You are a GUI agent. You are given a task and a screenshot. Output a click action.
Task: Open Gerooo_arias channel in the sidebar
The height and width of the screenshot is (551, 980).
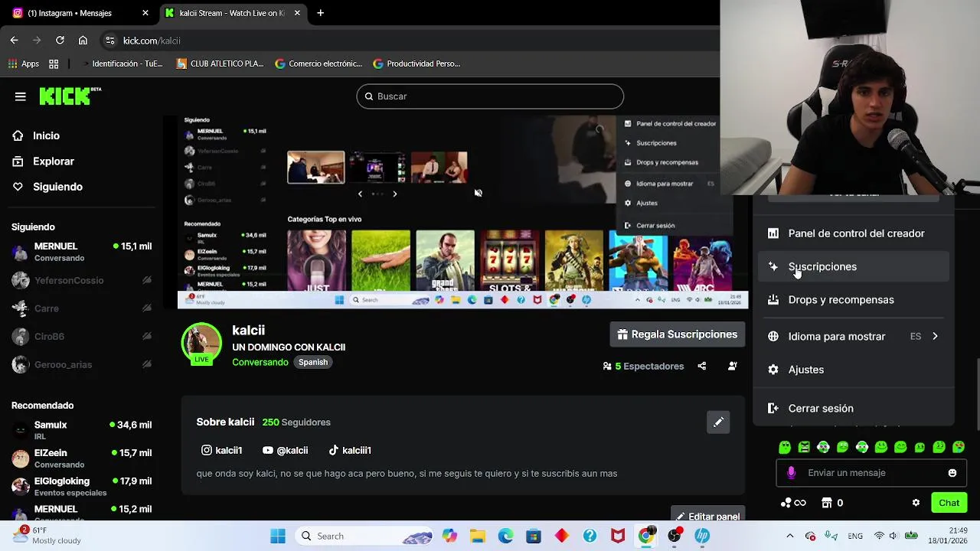click(x=82, y=364)
